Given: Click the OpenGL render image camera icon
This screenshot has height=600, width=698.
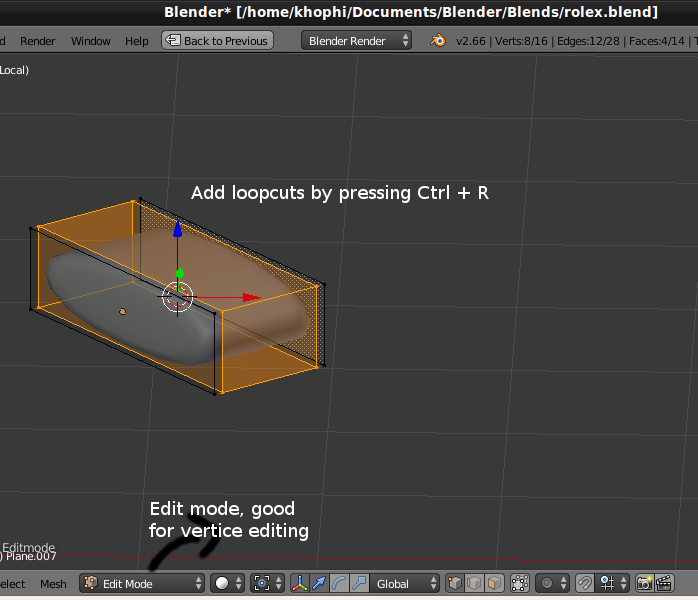Looking at the screenshot, I should pos(644,584).
